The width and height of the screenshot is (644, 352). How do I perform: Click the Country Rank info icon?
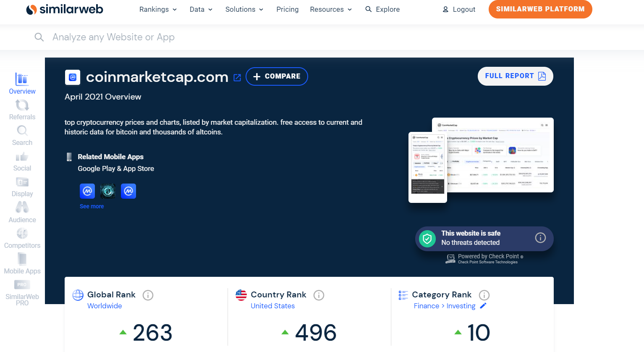point(319,295)
